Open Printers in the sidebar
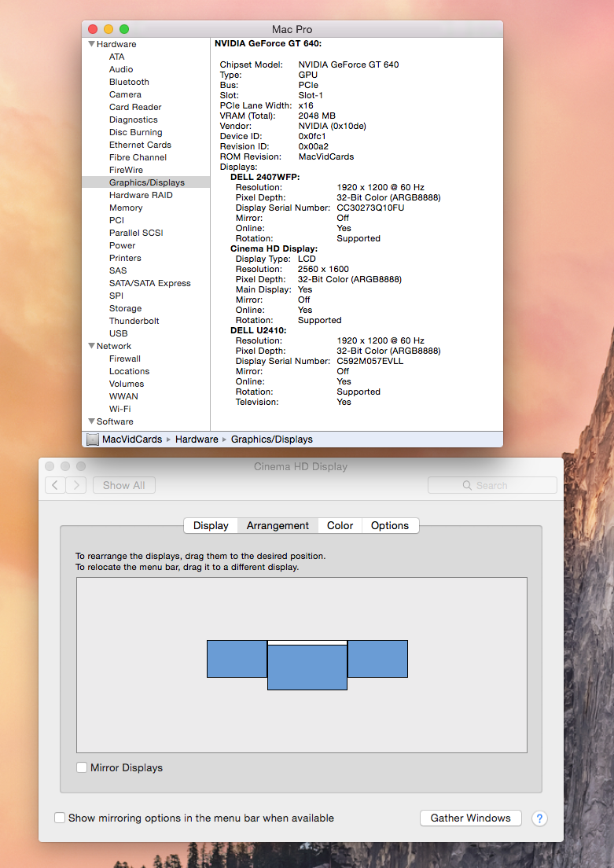614x868 pixels. click(125, 258)
